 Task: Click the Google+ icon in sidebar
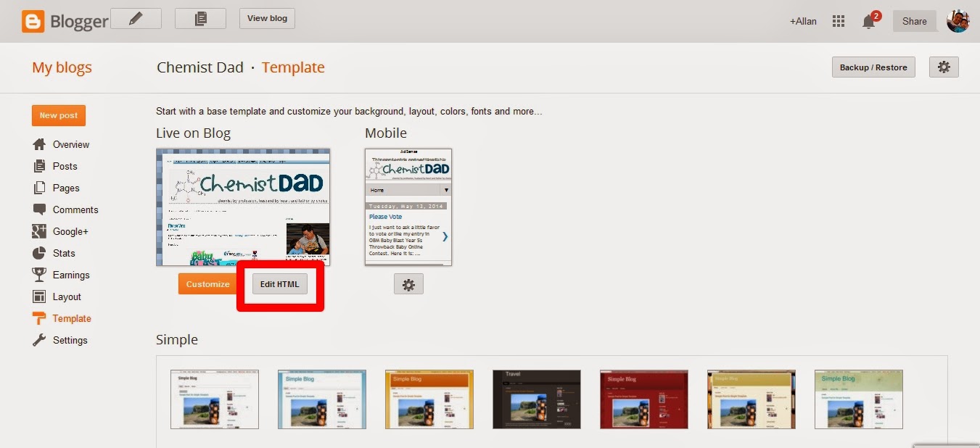(39, 231)
